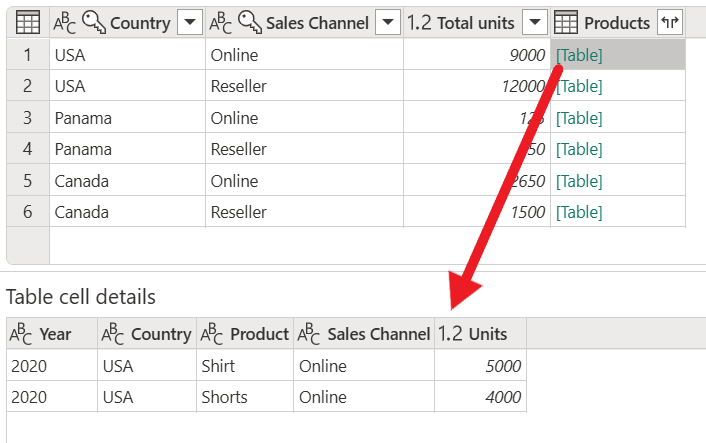
Task: Select row number 3
Action: pyautogui.click(x=28, y=118)
